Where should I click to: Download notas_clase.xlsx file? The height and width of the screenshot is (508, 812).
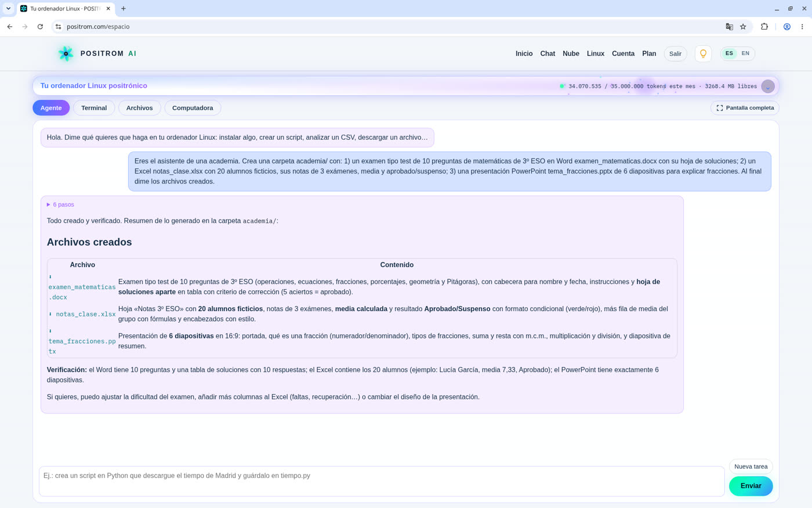click(x=82, y=314)
